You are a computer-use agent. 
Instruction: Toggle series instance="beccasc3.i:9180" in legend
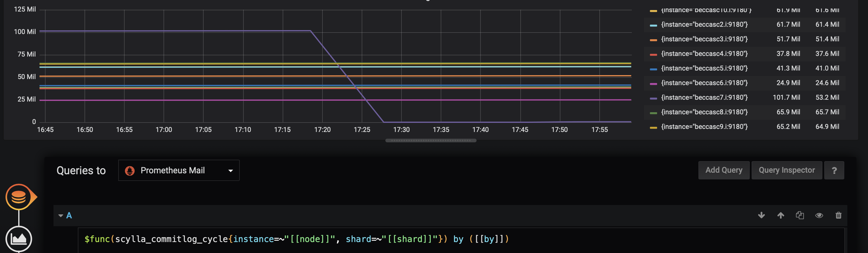coord(704,39)
